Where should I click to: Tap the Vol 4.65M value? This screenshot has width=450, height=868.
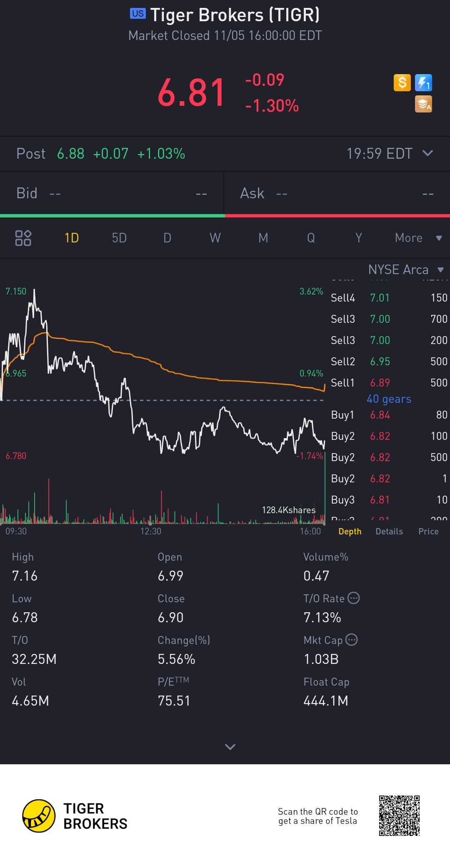coord(30,701)
